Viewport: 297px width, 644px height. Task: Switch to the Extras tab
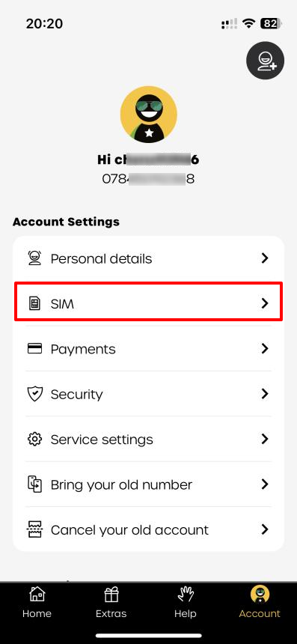[x=111, y=603]
